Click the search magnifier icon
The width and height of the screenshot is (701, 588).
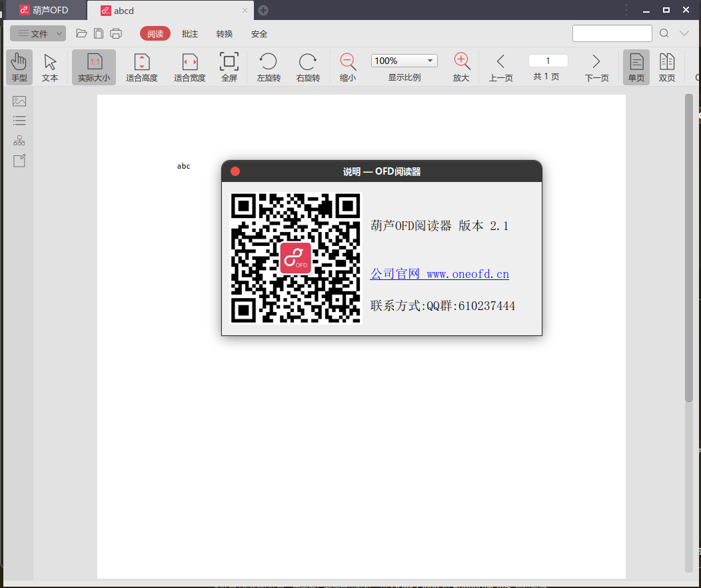click(664, 33)
